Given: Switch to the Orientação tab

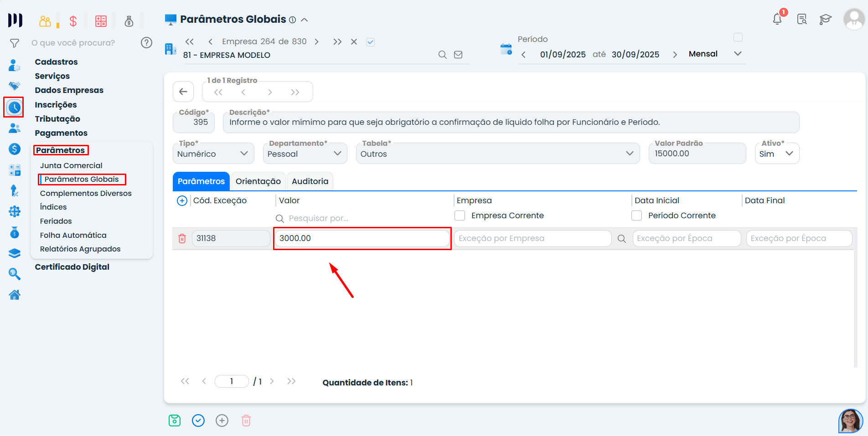Looking at the screenshot, I should [x=258, y=181].
